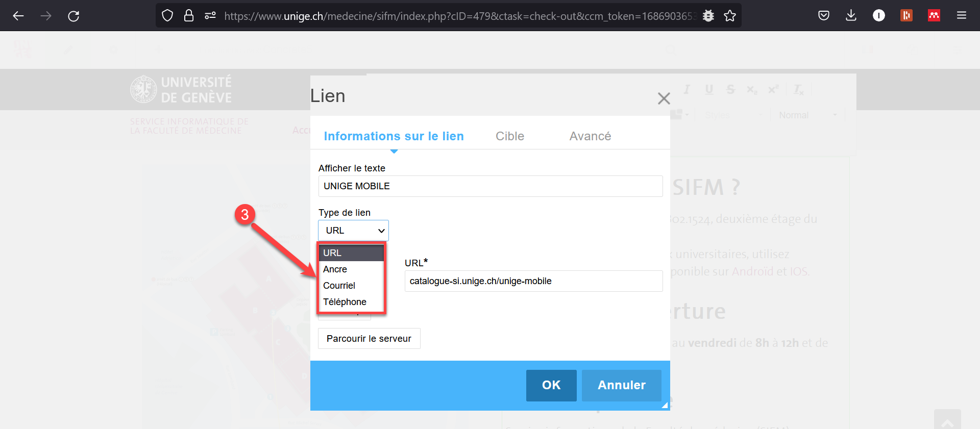Select Ancre from the link type list
The height and width of the screenshot is (429, 980).
(x=335, y=269)
